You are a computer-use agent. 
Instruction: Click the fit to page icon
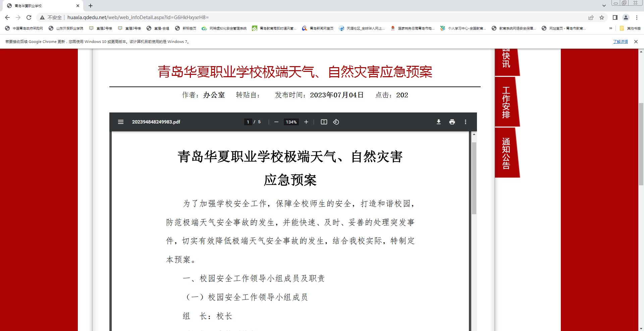click(x=324, y=122)
